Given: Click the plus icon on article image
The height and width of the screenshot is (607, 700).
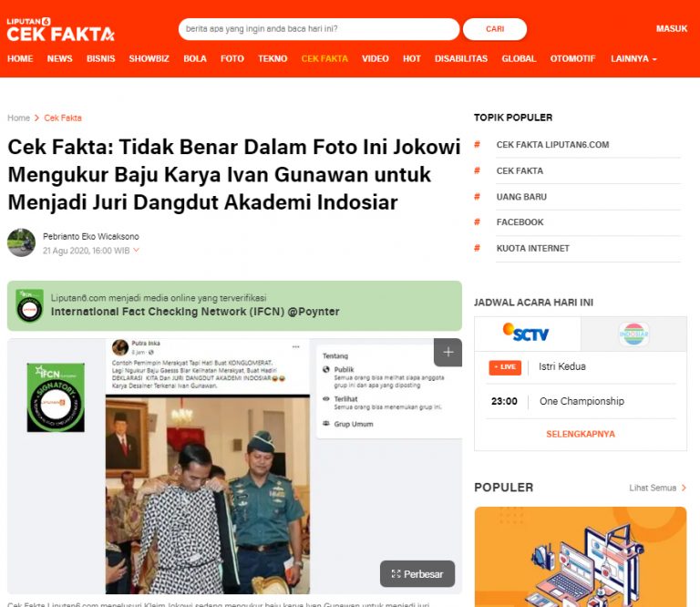Looking at the screenshot, I should point(448,352).
